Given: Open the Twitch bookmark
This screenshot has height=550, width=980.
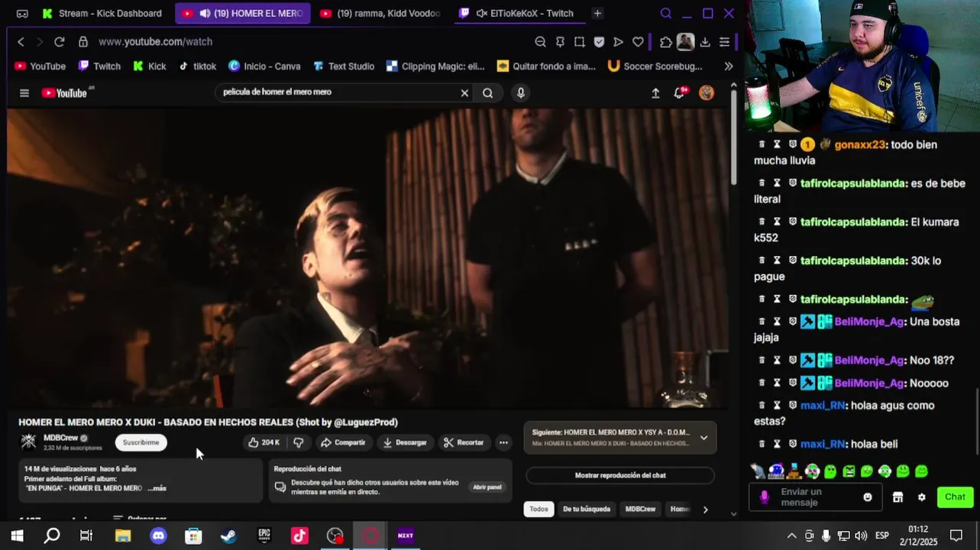Looking at the screenshot, I should pyautogui.click(x=99, y=66).
